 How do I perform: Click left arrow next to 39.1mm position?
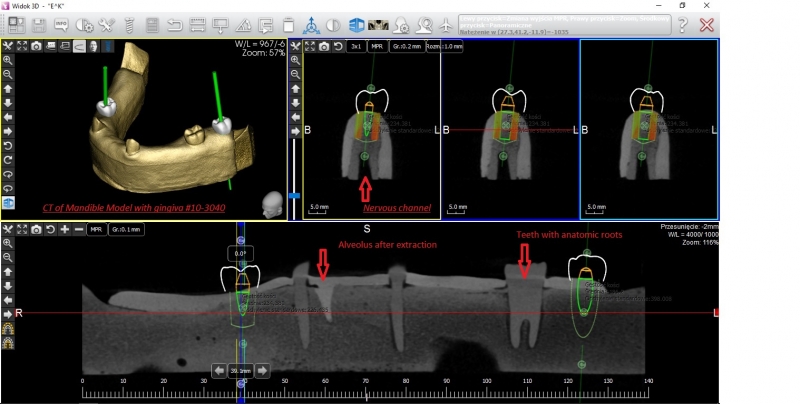[217, 370]
